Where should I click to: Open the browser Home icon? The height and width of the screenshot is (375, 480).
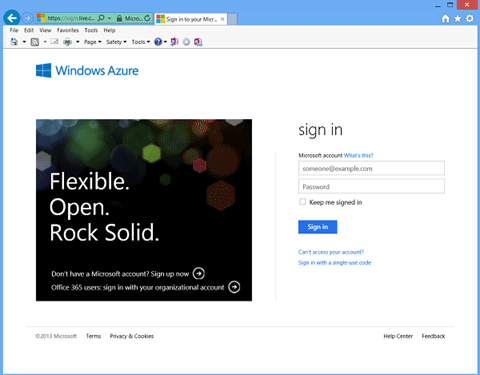tap(445, 19)
